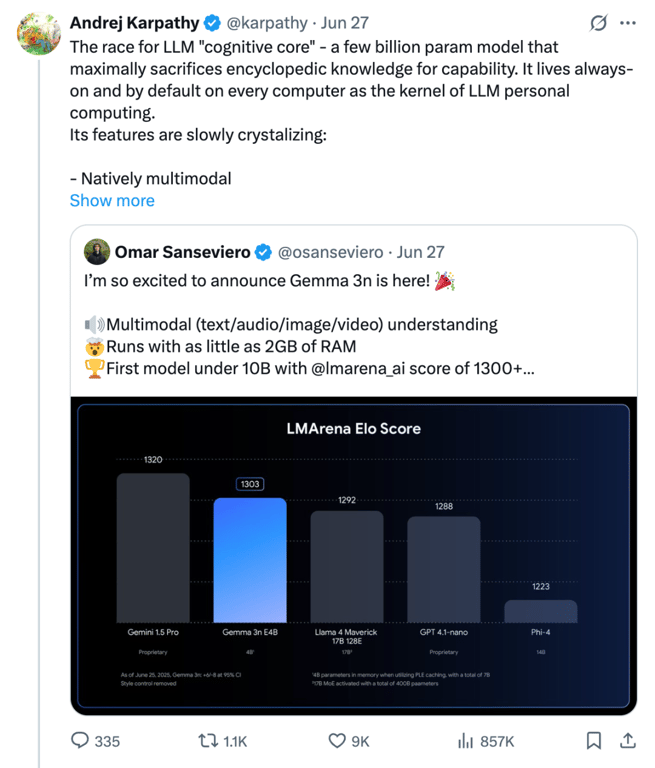This screenshot has width=655, height=768.
Task: Open the Grok explain icon
Action: pos(599,23)
